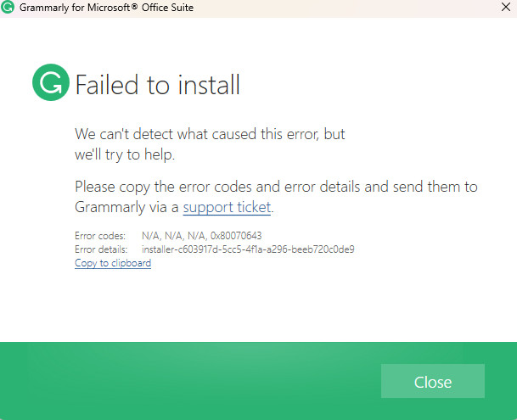Copy error info via Copy to clipboard
Image resolution: width=517 pixels, height=420 pixels.
coord(113,263)
